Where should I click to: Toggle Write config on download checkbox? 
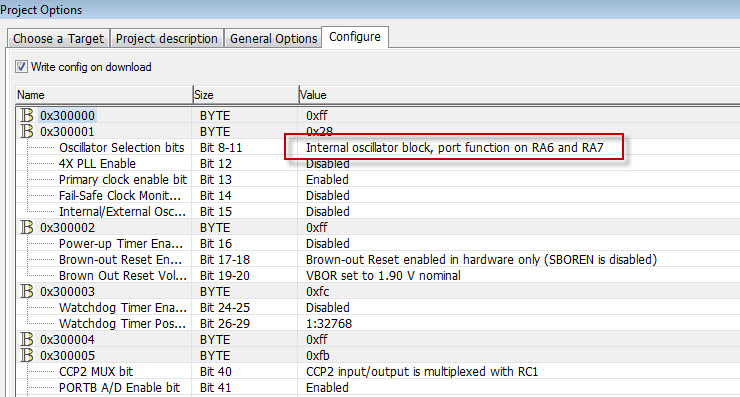tap(21, 67)
